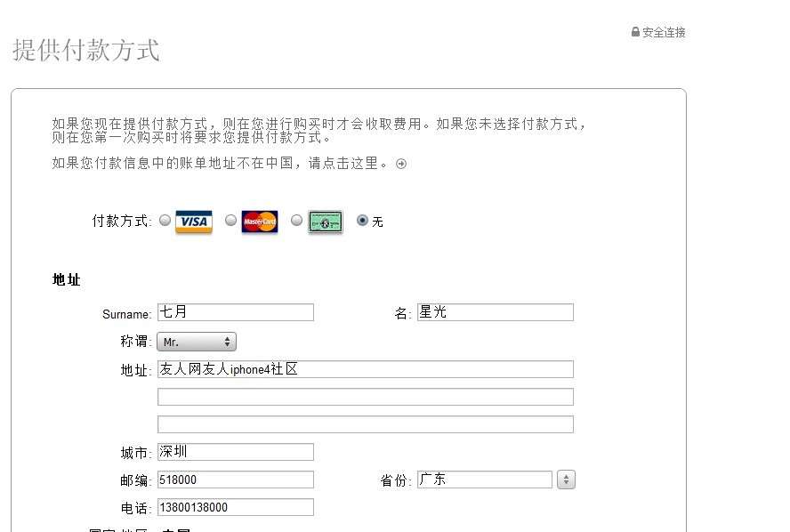Select the 无 payment option radio button
The width and height of the screenshot is (790, 532).
click(x=362, y=222)
